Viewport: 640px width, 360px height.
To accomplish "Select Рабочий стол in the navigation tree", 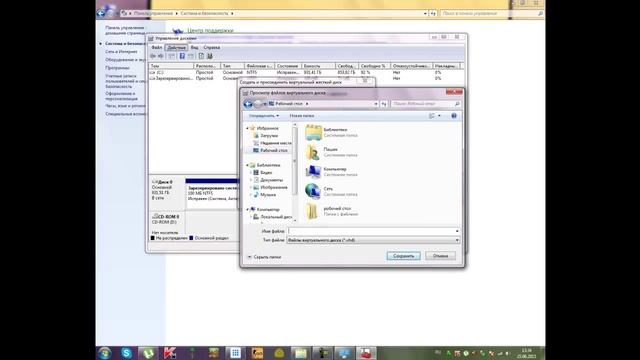I will [x=273, y=151].
